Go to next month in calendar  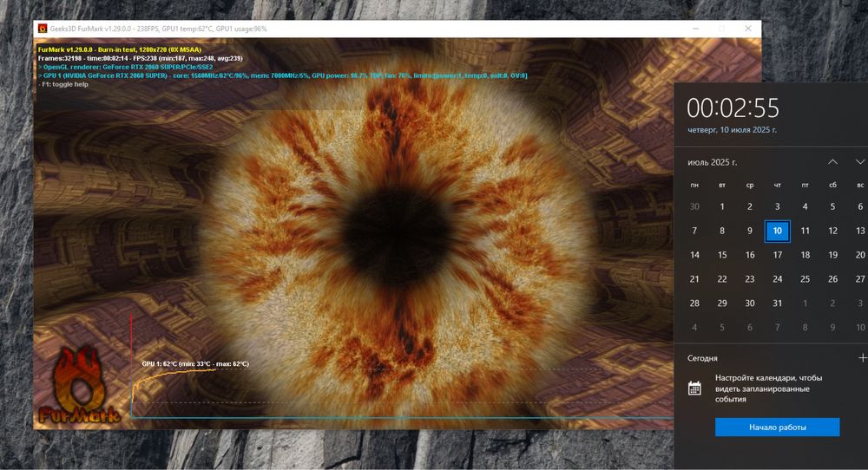[x=859, y=162]
